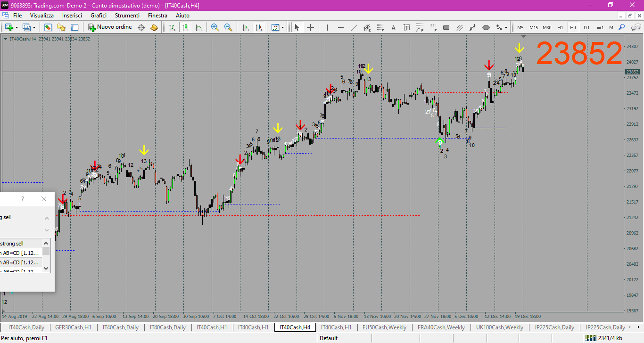Open the search magnifier icon
Screen dimensions: 644x343
click(x=622, y=27)
